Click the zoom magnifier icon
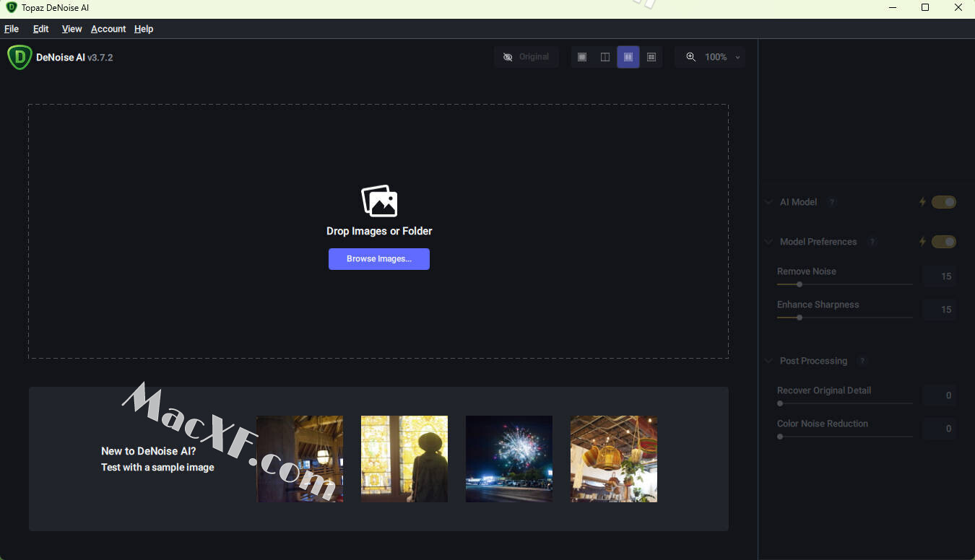 click(x=691, y=57)
